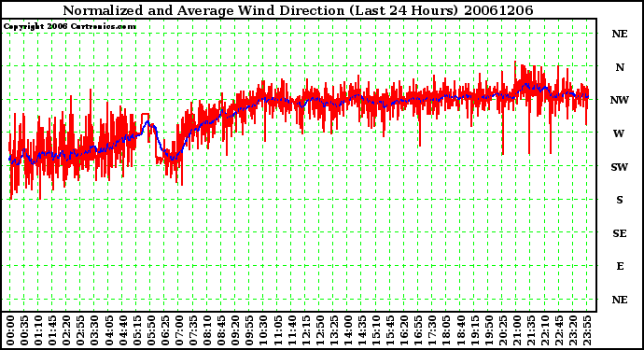Screen dimensions: 644x350
Task: Click the SE direction axis label
Action: 620,233
